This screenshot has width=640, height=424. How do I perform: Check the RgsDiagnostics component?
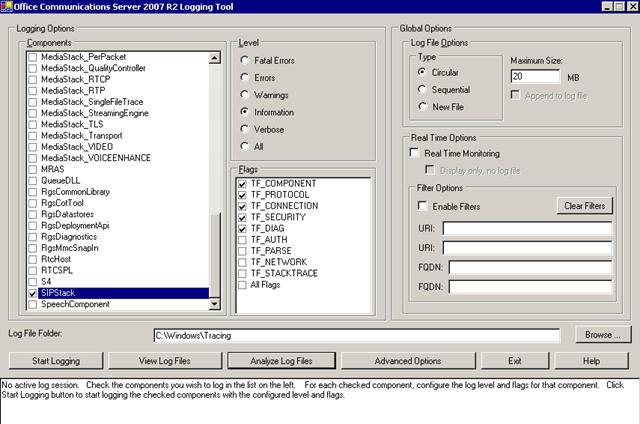[33, 237]
